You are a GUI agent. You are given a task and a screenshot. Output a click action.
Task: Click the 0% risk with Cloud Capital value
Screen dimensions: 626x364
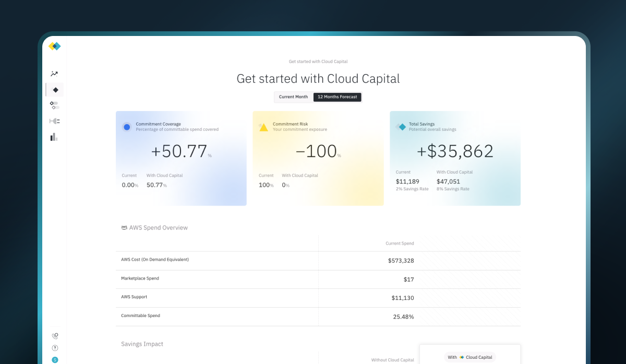pyautogui.click(x=285, y=185)
